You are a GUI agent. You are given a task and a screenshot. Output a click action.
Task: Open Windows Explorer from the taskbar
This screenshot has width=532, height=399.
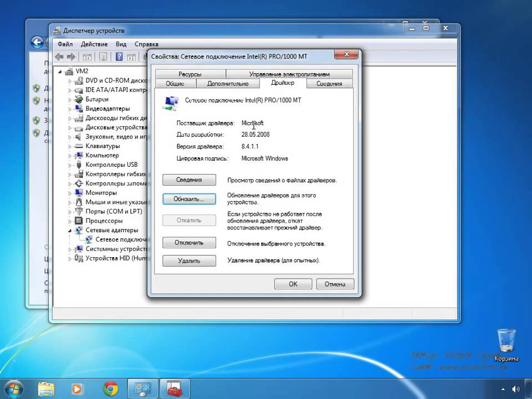coord(46,389)
